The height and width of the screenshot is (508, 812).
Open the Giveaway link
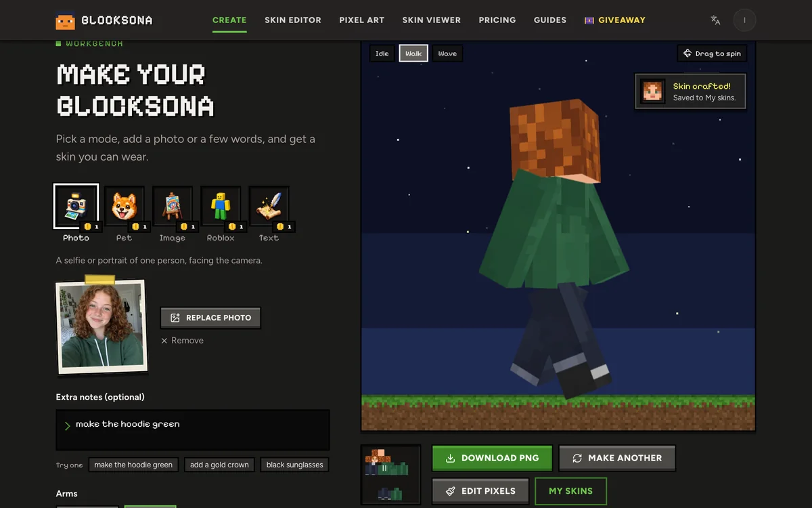(x=615, y=20)
